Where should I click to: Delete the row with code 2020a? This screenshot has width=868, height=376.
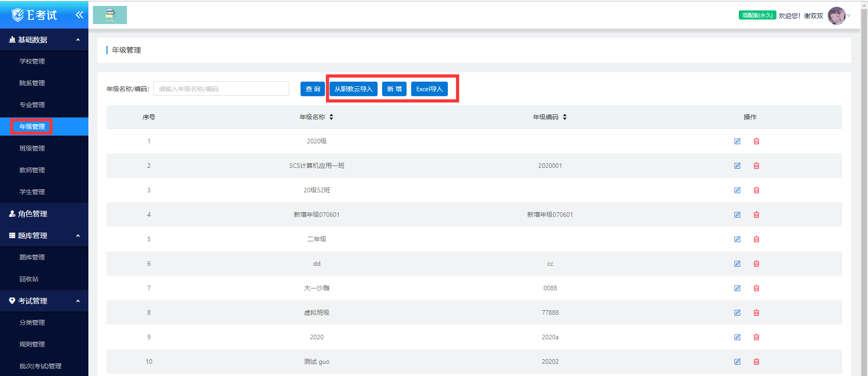click(x=756, y=337)
